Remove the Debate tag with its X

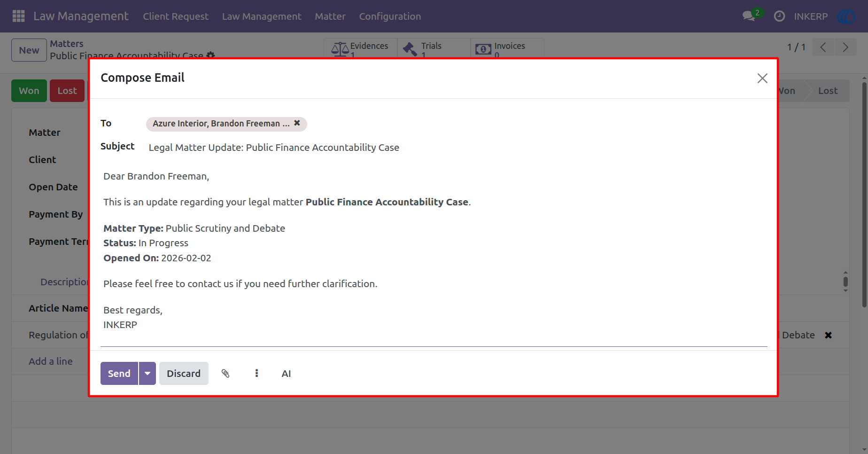[828, 335]
